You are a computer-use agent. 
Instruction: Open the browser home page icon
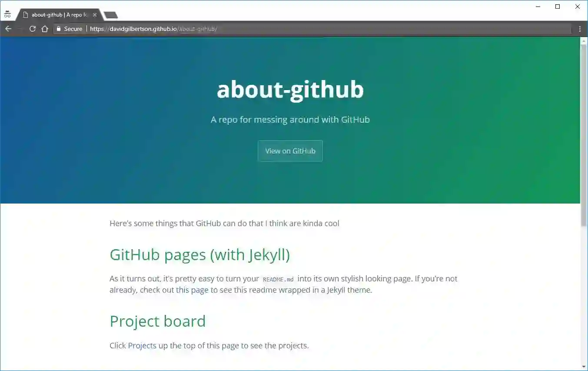pos(44,29)
